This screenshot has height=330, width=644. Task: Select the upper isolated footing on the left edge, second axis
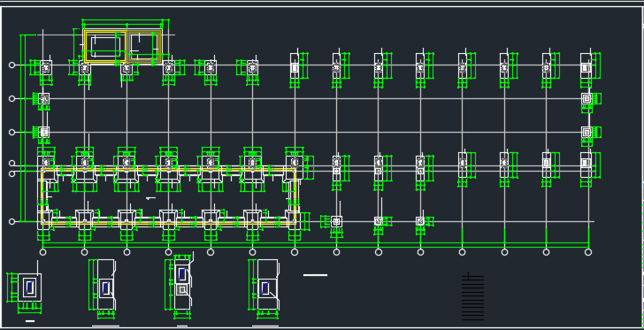(x=44, y=98)
